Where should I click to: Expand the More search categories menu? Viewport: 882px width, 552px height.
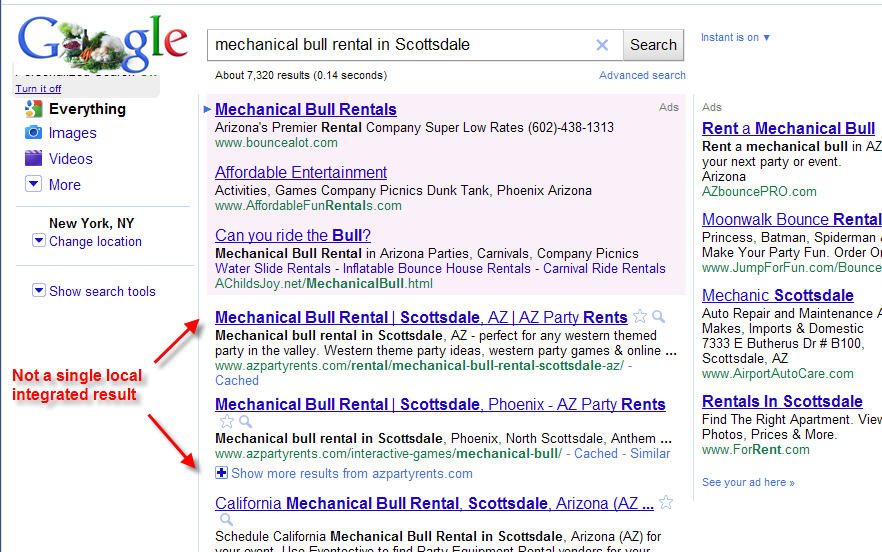(x=33, y=184)
